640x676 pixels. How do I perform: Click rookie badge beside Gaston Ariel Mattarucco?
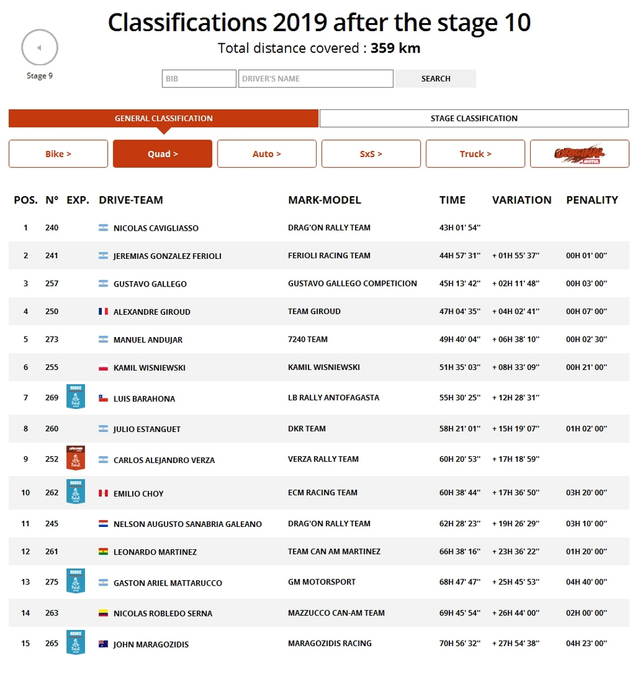pos(75,581)
